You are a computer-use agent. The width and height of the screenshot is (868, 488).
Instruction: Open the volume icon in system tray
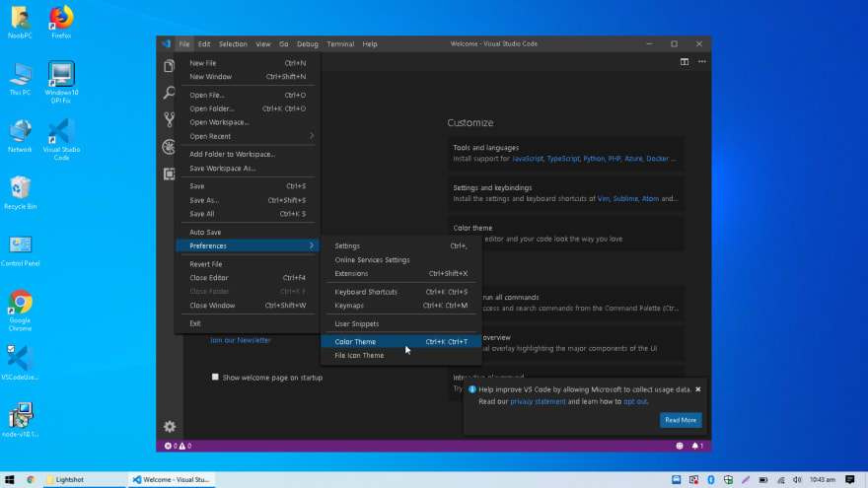797,480
